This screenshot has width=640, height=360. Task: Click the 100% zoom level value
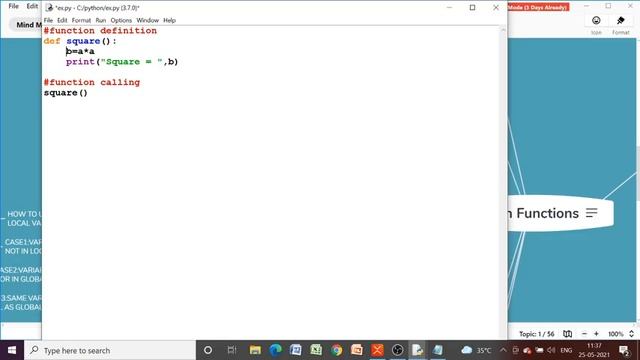point(616,334)
